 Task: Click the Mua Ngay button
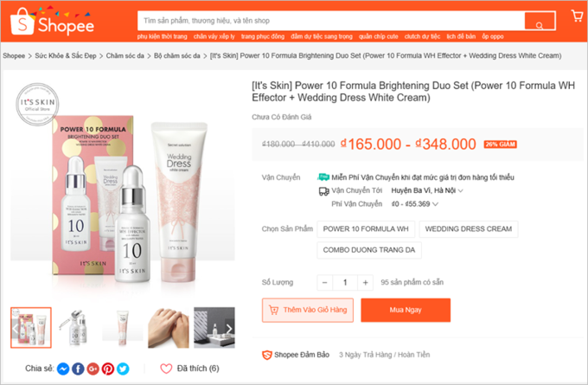point(406,310)
